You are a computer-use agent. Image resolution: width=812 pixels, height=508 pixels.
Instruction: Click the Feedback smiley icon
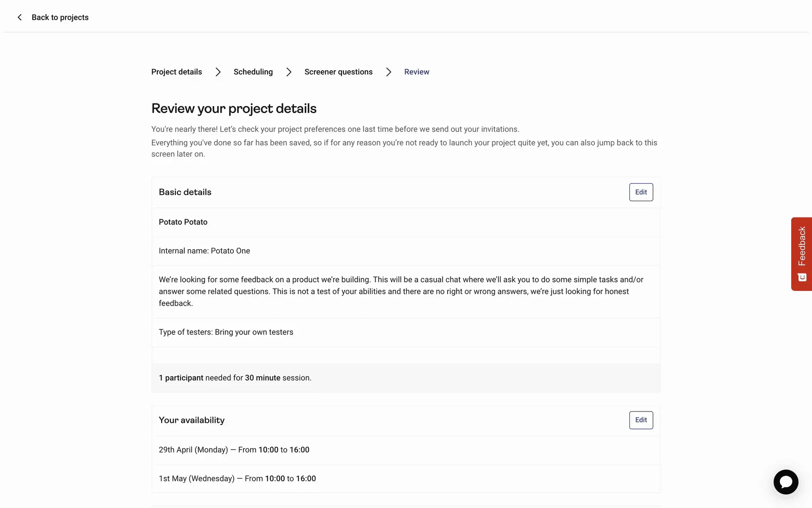click(802, 277)
